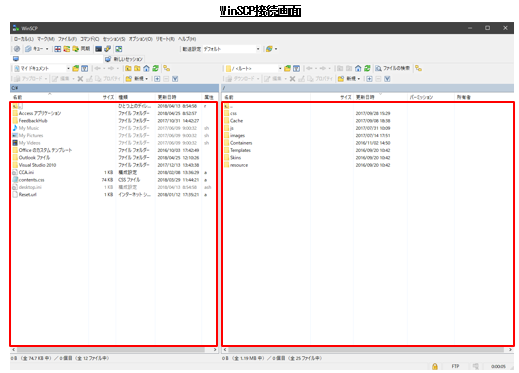The width and height of the screenshot is (519, 373).
Task: Open the PuTTY icon in top toolbar
Action: coord(107,49)
